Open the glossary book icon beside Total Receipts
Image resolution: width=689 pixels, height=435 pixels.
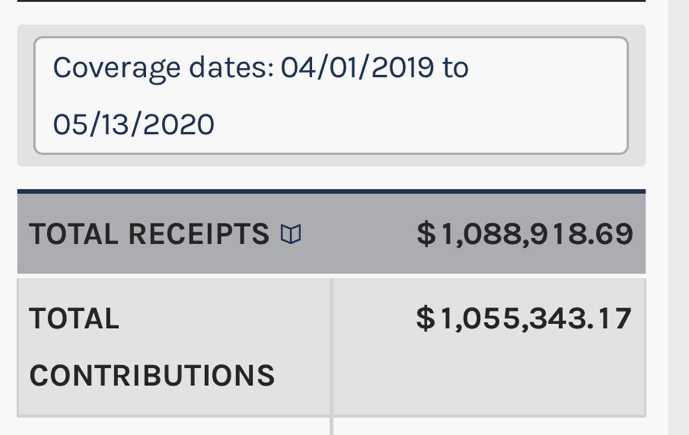point(291,234)
